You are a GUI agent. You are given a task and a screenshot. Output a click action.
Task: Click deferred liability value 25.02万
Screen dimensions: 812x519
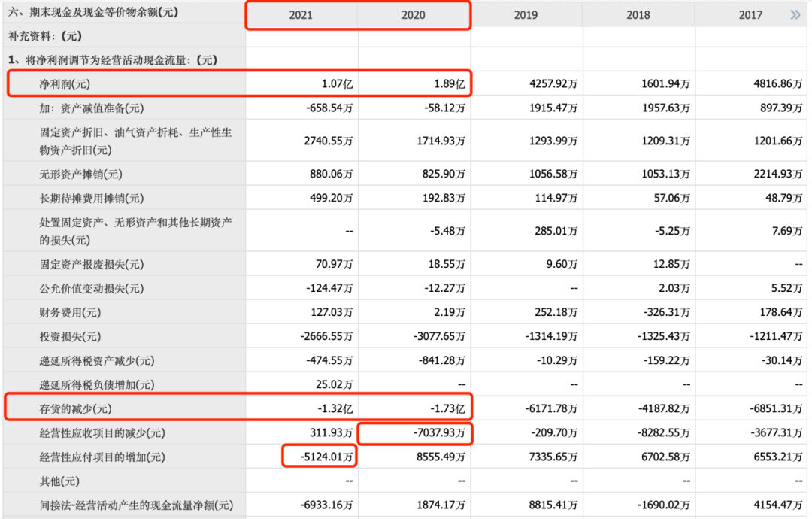[x=334, y=385]
